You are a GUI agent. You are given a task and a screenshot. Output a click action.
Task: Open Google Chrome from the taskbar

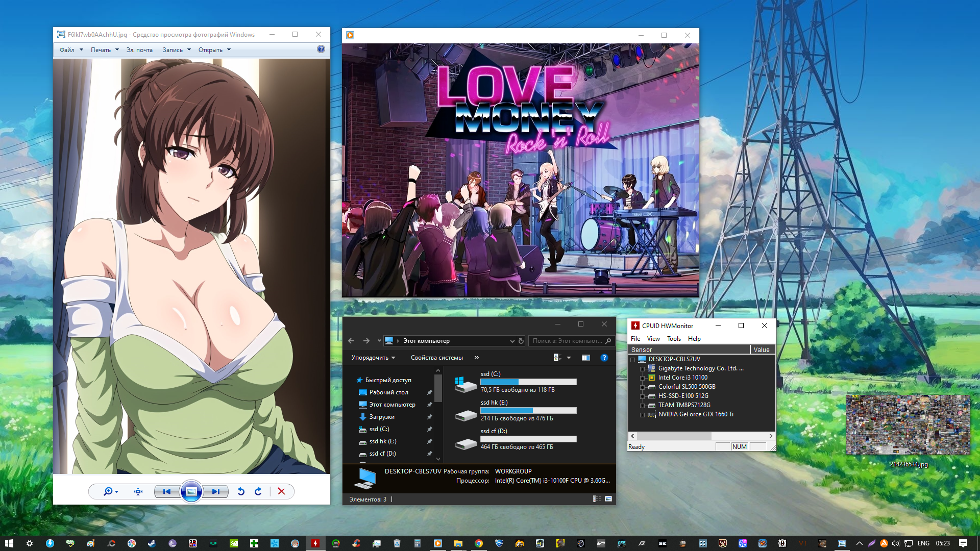pyautogui.click(x=478, y=543)
